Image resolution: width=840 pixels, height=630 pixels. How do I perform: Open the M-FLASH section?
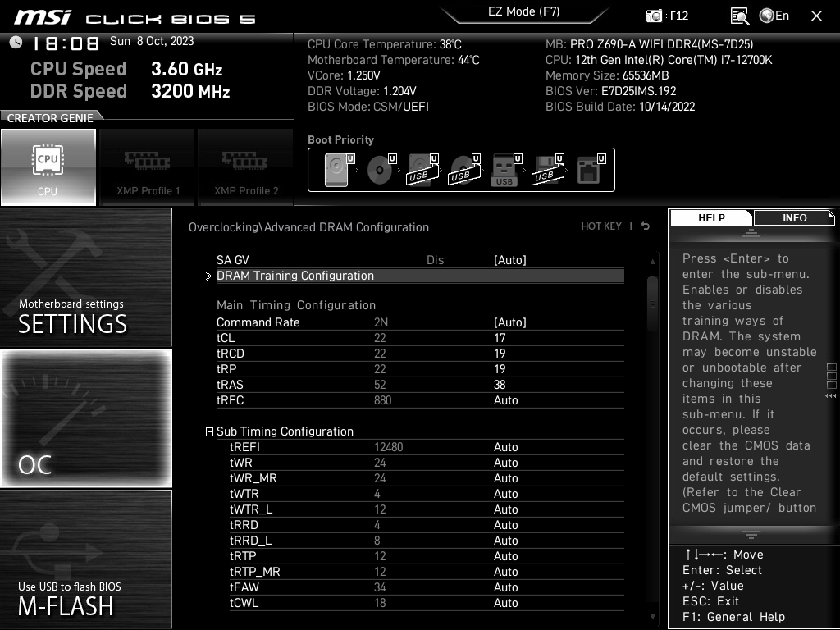coord(86,559)
